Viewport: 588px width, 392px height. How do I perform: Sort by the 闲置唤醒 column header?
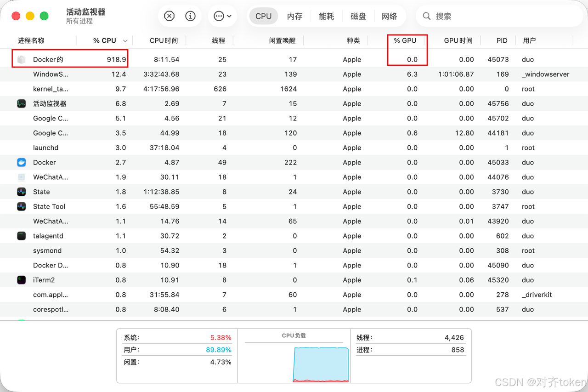click(283, 40)
